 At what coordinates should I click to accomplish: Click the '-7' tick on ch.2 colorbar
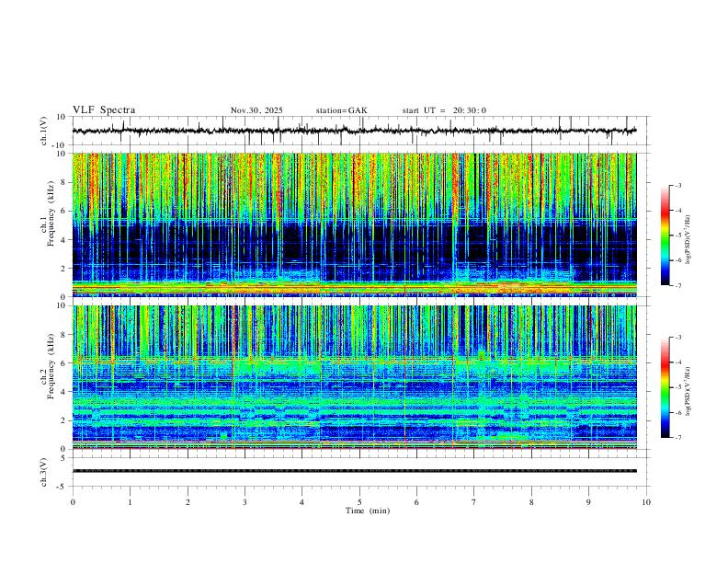click(678, 438)
